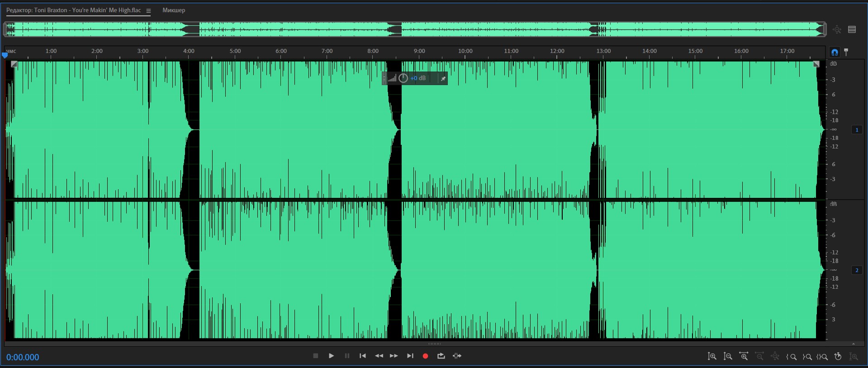The height and width of the screenshot is (368, 868).
Task: Zoom to the selection's in point
Action: coord(791,357)
